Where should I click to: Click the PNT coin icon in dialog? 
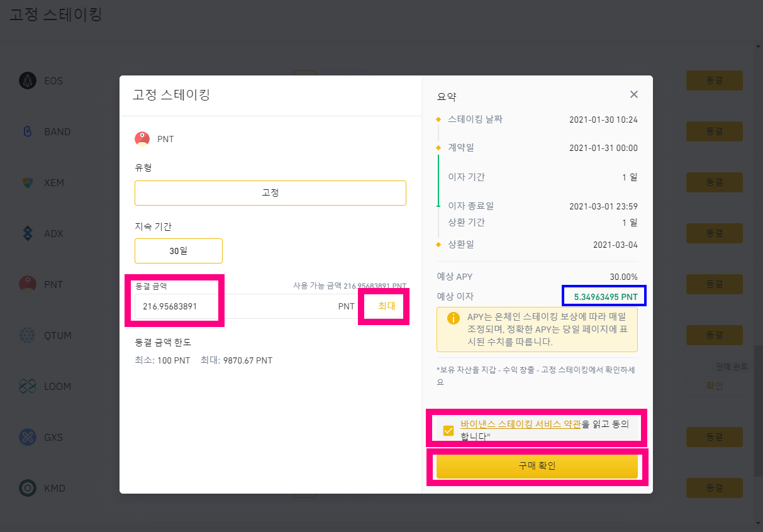[142, 139]
